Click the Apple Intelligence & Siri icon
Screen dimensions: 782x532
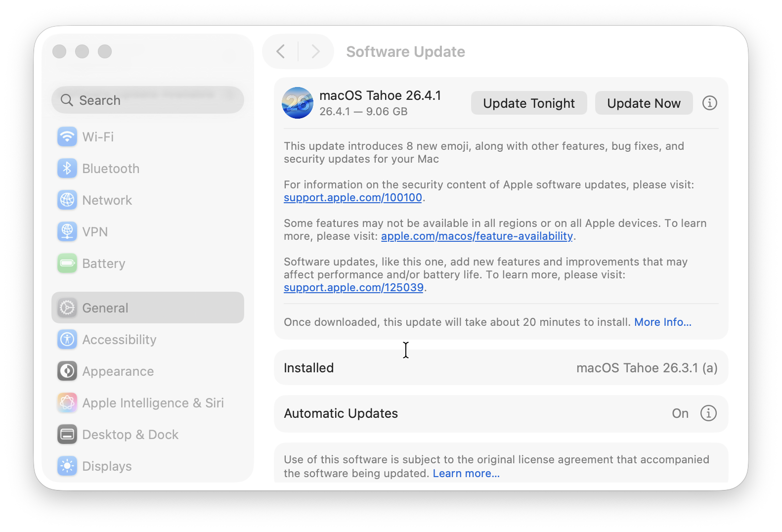[x=67, y=403]
